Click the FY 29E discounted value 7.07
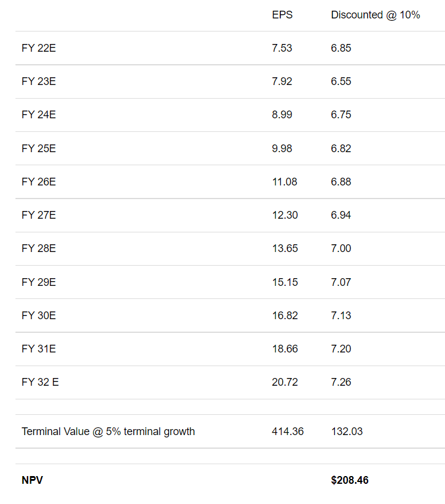 click(341, 282)
